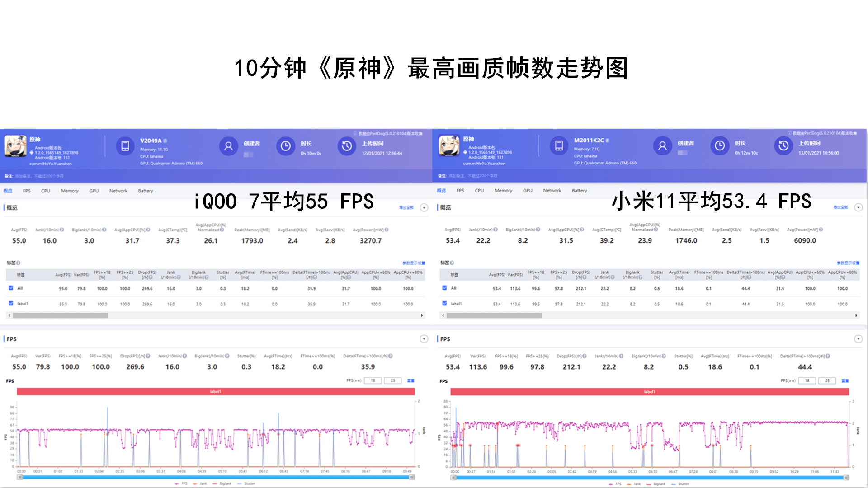
Task: Switch to FPS tab in Xiaomi 11 report
Action: pyautogui.click(x=460, y=191)
